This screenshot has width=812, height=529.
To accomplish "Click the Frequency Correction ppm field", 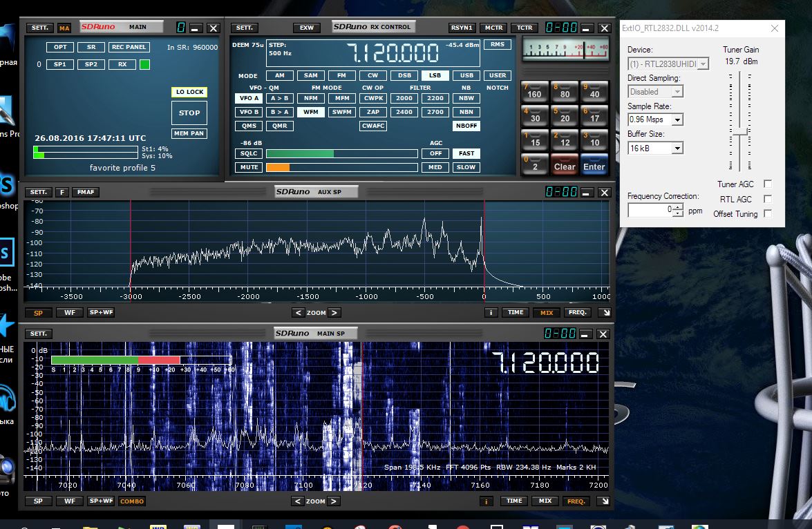I will [650, 210].
